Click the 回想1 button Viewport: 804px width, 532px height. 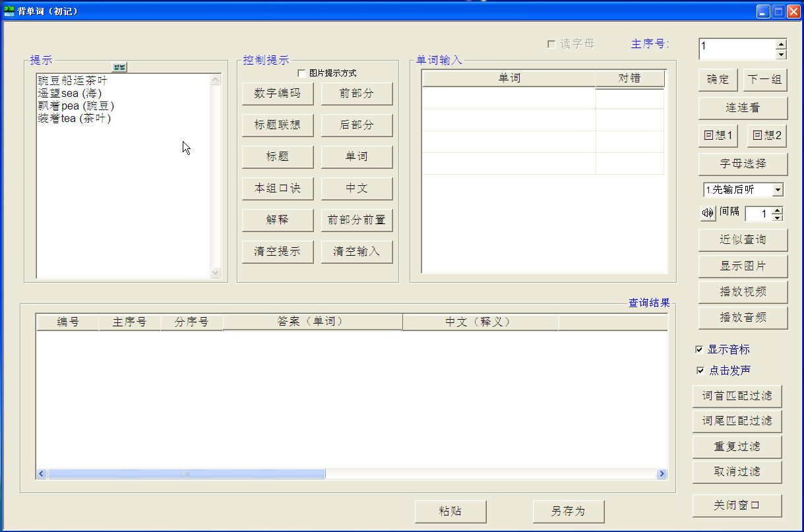coord(718,136)
